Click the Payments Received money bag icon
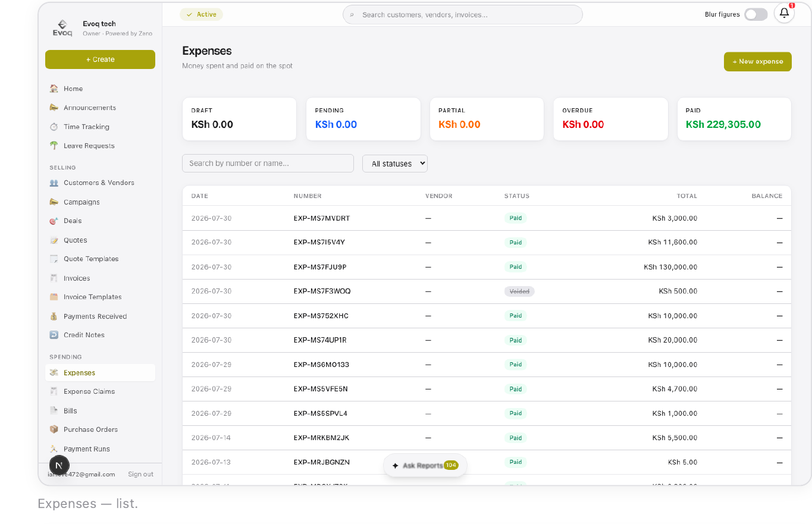The image size is (812, 524). [x=54, y=316]
